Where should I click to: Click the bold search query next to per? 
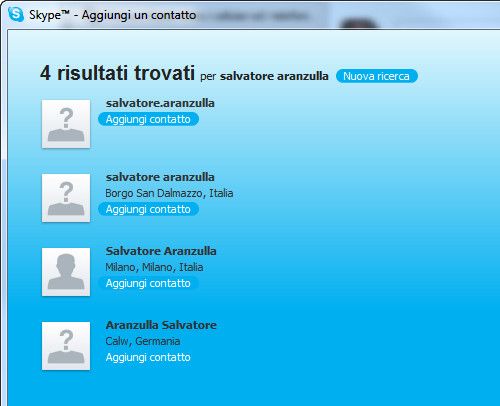pos(274,76)
